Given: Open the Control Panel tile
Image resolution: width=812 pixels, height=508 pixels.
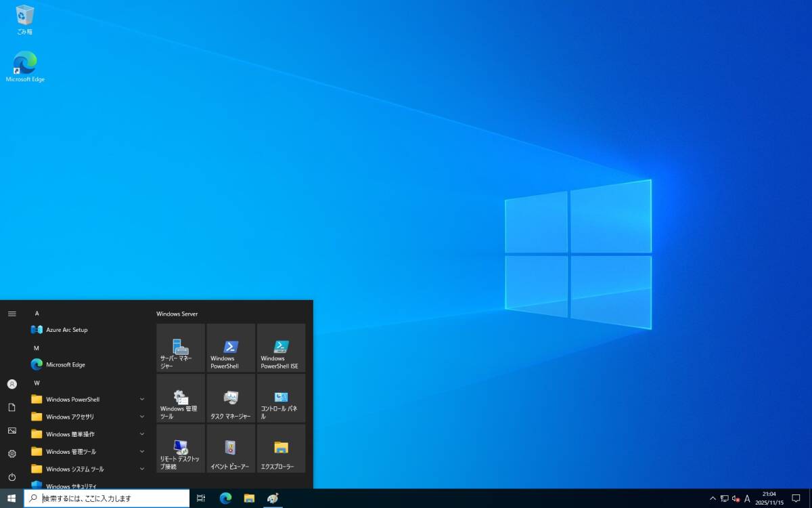Looking at the screenshot, I should [281, 398].
